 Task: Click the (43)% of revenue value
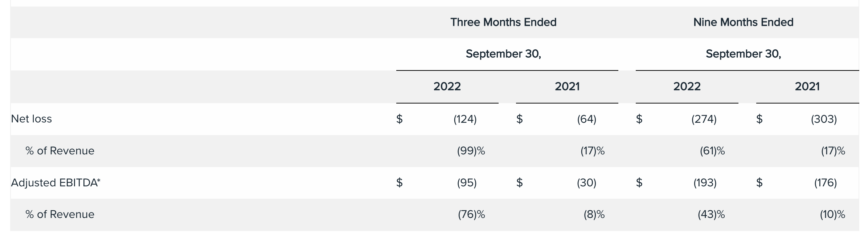pyautogui.click(x=711, y=215)
